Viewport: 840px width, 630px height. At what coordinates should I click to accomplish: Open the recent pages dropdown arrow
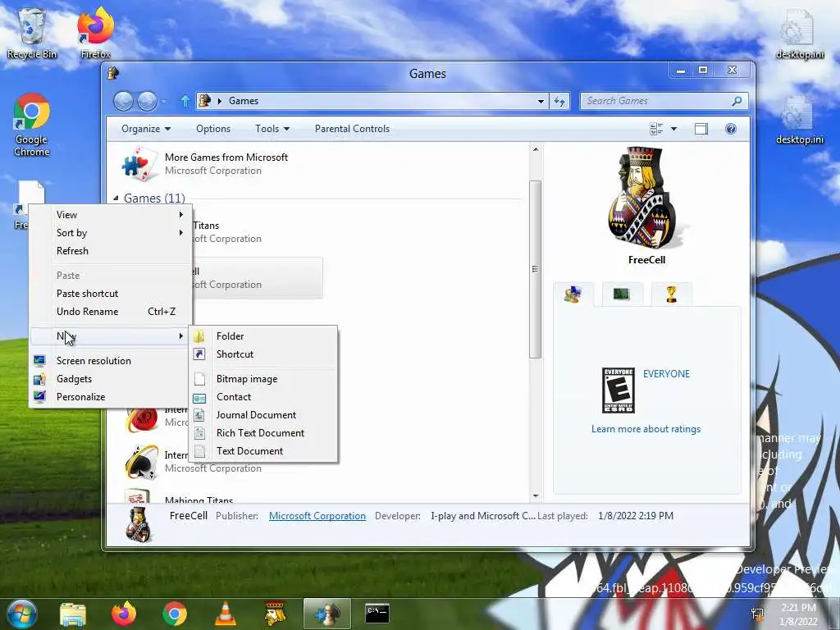pyautogui.click(x=163, y=101)
